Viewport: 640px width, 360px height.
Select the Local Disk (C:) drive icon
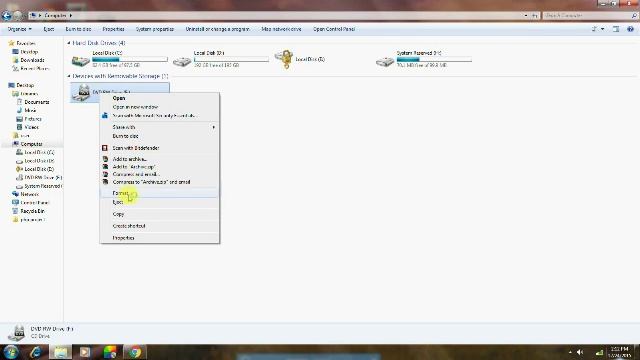(80, 60)
